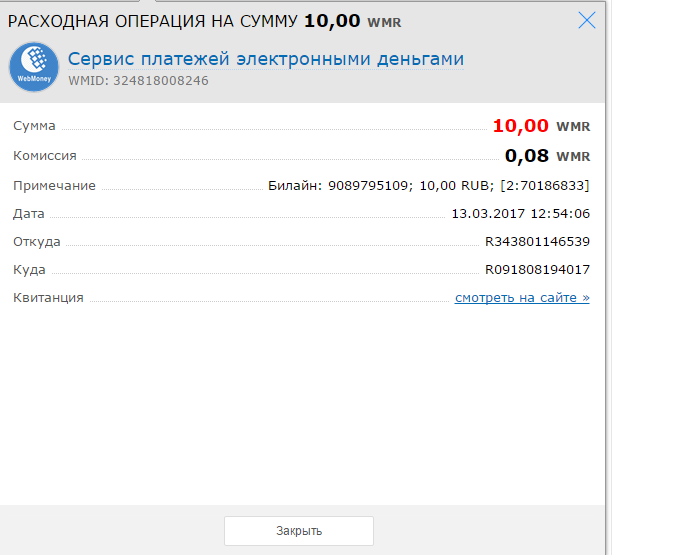Click the WMID 324818008246 text
Screen dimensions: 677x555
pos(138,81)
